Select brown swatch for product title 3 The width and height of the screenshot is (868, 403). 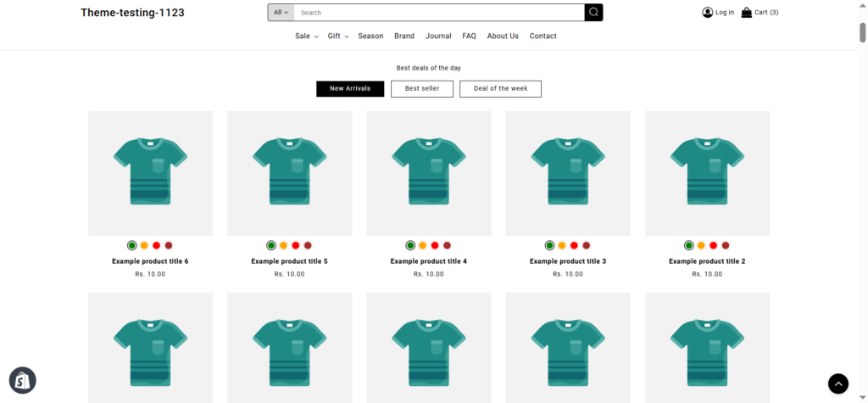tap(587, 245)
